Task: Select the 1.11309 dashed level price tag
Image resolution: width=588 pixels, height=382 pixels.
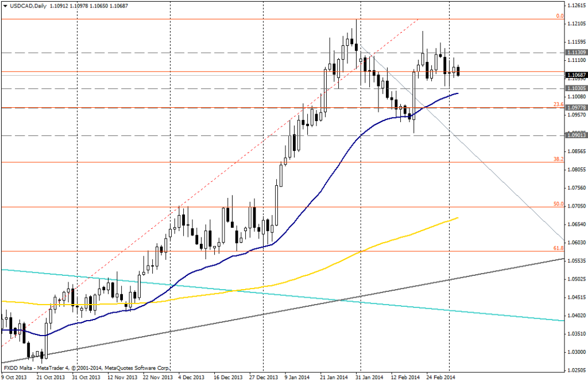Action: coord(575,52)
